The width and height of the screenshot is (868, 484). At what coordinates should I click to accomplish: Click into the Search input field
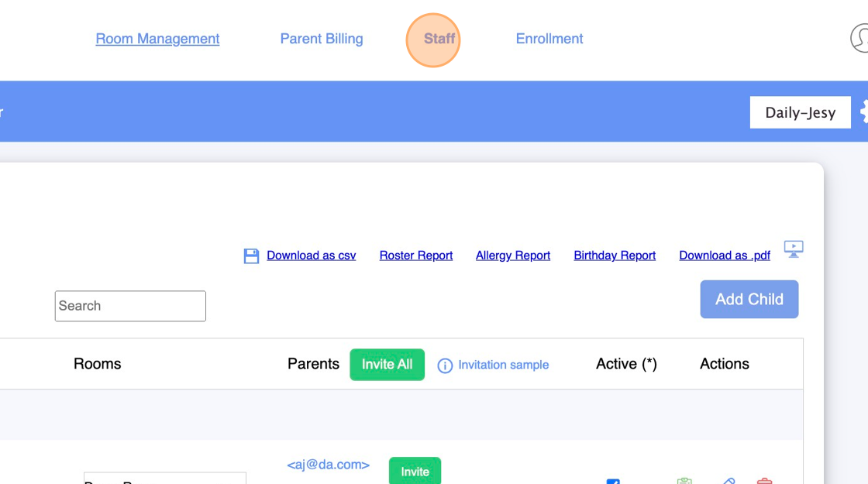[x=130, y=306]
